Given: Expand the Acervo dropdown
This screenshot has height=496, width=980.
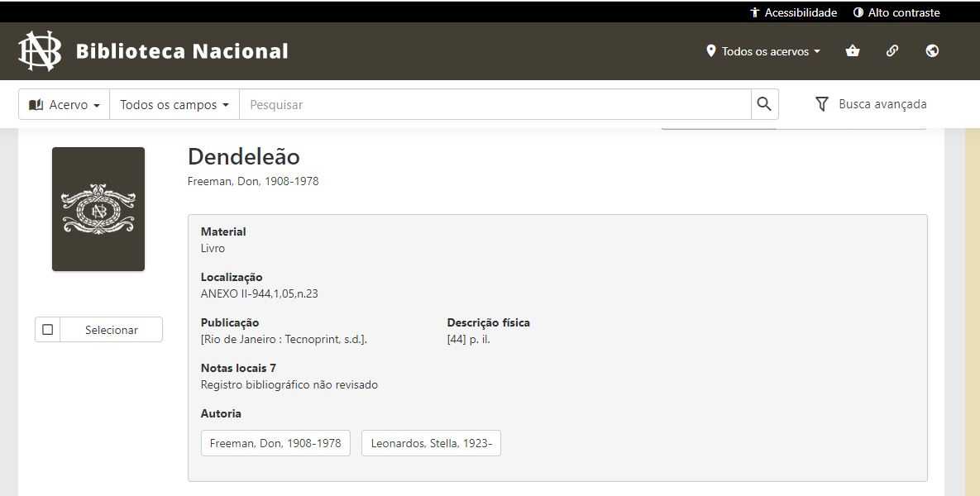Looking at the screenshot, I should pyautogui.click(x=65, y=105).
